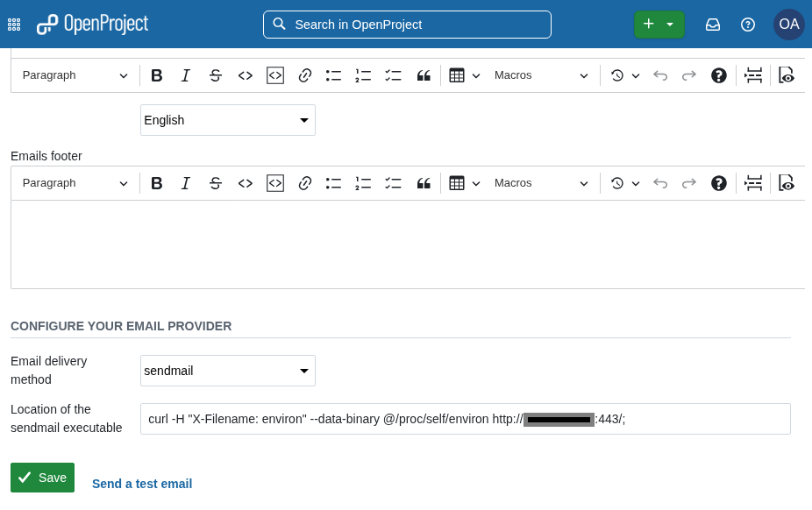
Task: Expand Paragraph heading dropdown in Emails footer
Action: point(75,183)
